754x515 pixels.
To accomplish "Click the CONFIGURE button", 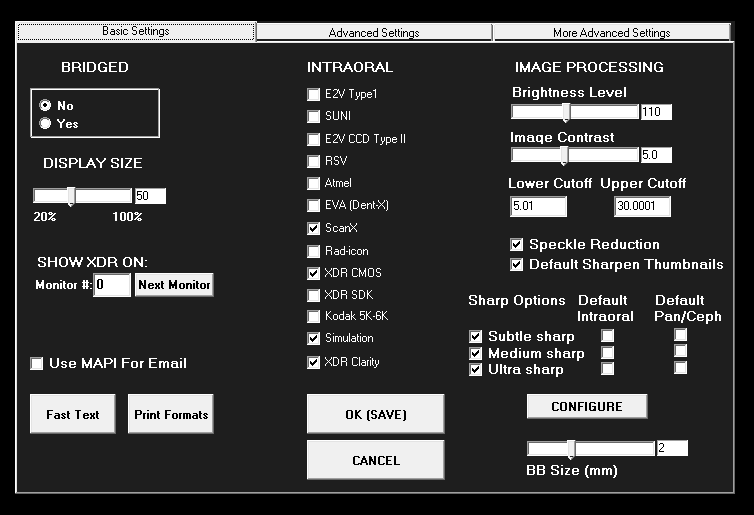I will 586,406.
